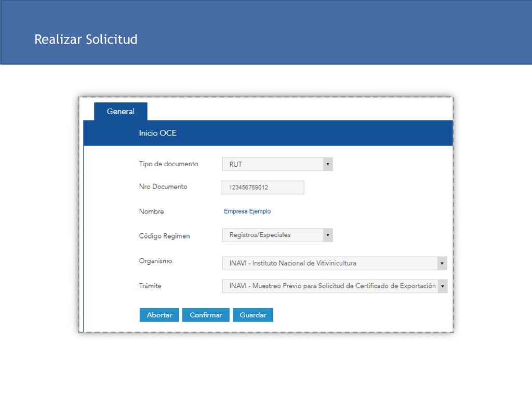This screenshot has height=399, width=532.
Task: Click the Tipo de documento label
Action: point(169,164)
